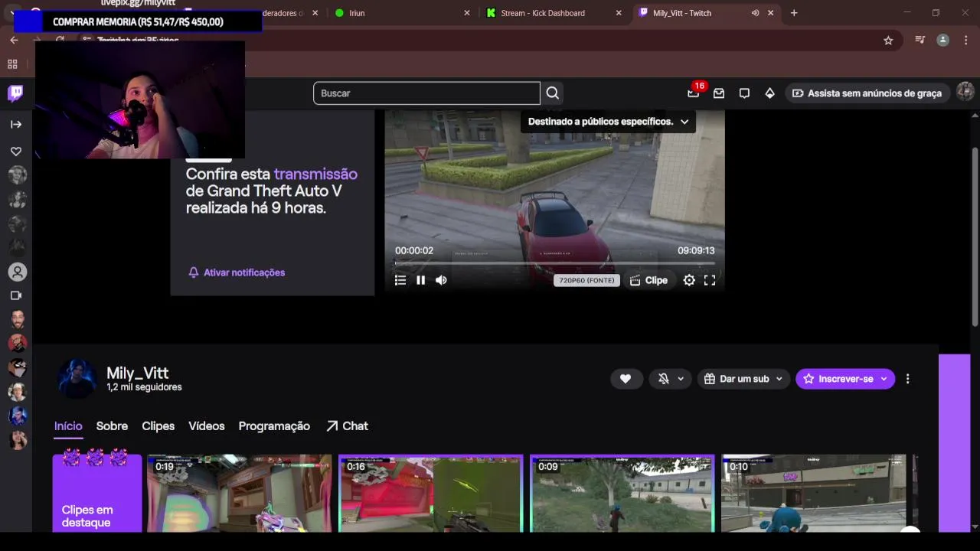Open generic user icon in sidebar
This screenshot has height=551, width=980.
(x=17, y=272)
